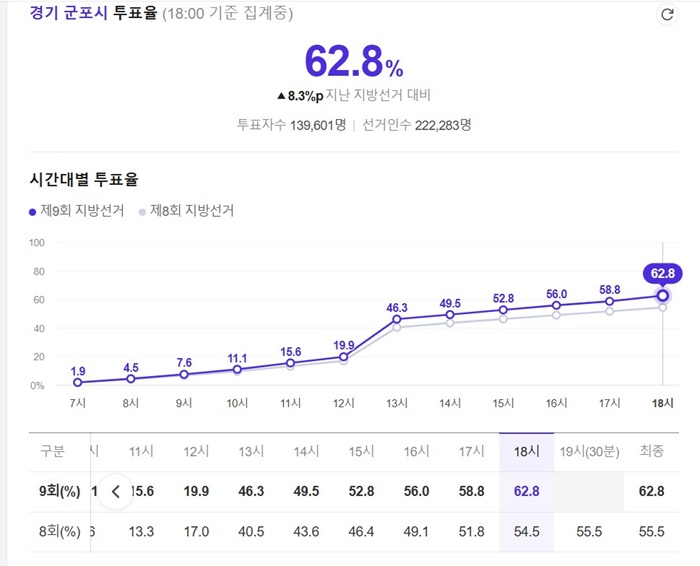Click the 46.3 cell in 9회 row
700x566 pixels.
point(251,491)
